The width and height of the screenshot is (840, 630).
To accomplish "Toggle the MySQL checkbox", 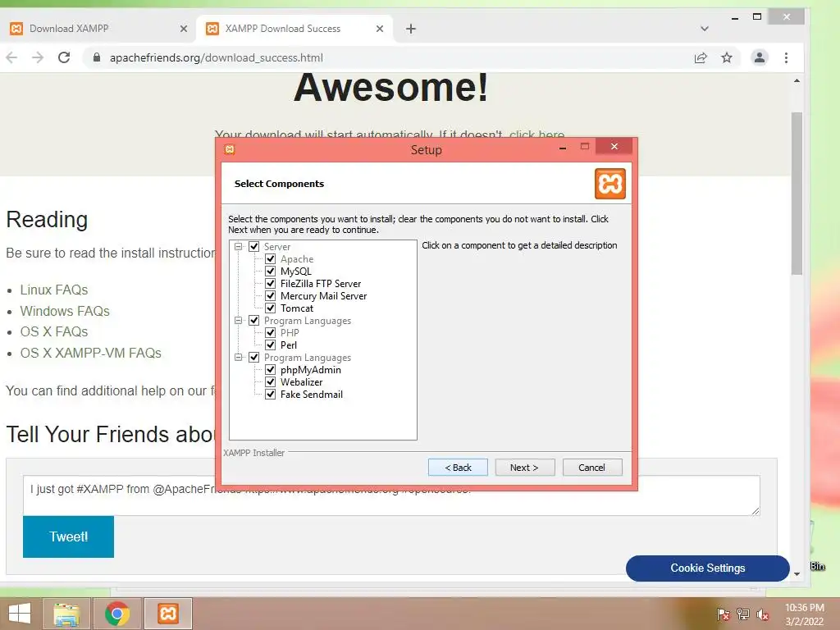I will click(x=271, y=271).
